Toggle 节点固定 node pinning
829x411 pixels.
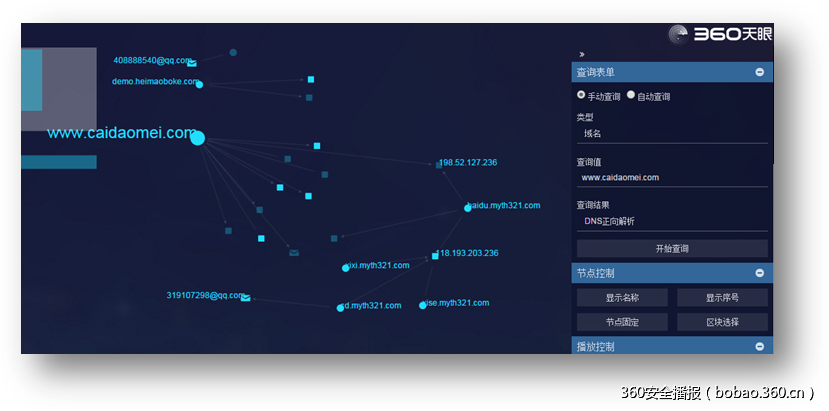point(621,322)
